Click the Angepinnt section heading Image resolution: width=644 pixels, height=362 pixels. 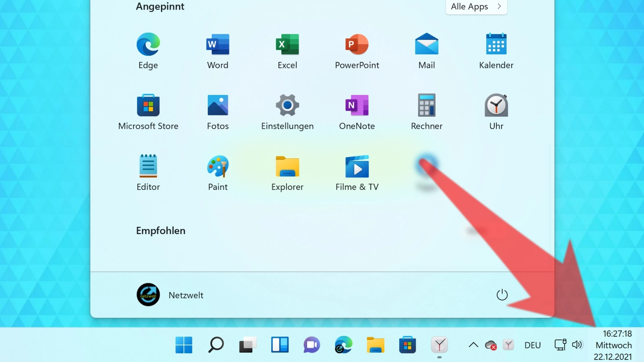tap(160, 6)
